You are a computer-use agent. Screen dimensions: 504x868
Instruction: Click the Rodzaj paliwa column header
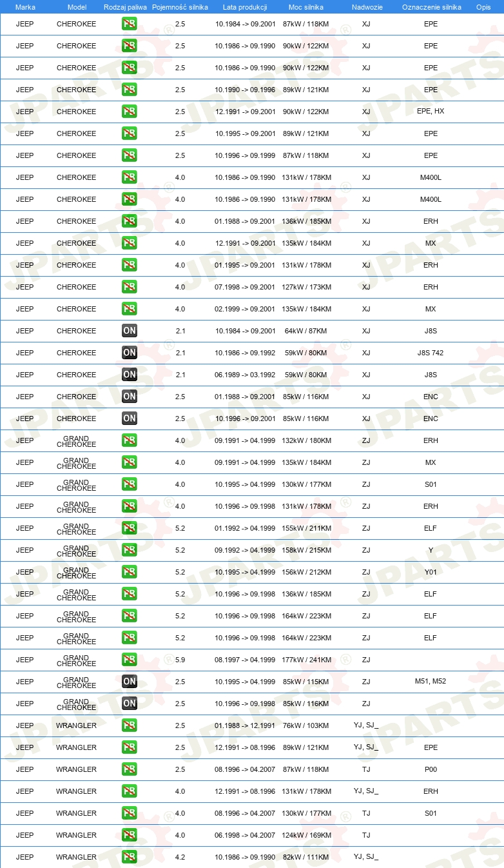click(126, 7)
